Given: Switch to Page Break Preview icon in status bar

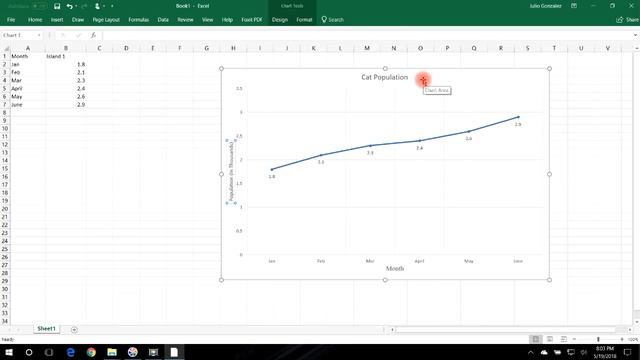Looking at the screenshot, I should pos(564,339).
